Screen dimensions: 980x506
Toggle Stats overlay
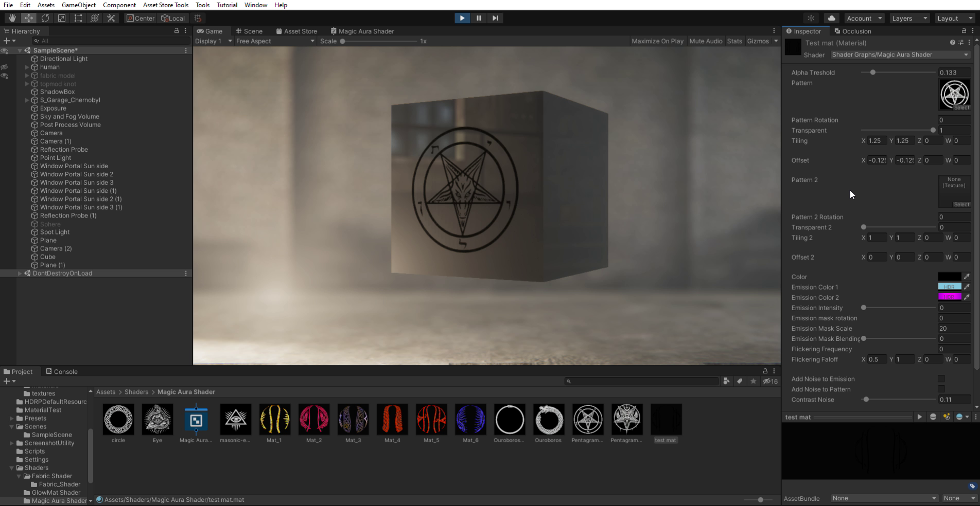[x=734, y=41]
